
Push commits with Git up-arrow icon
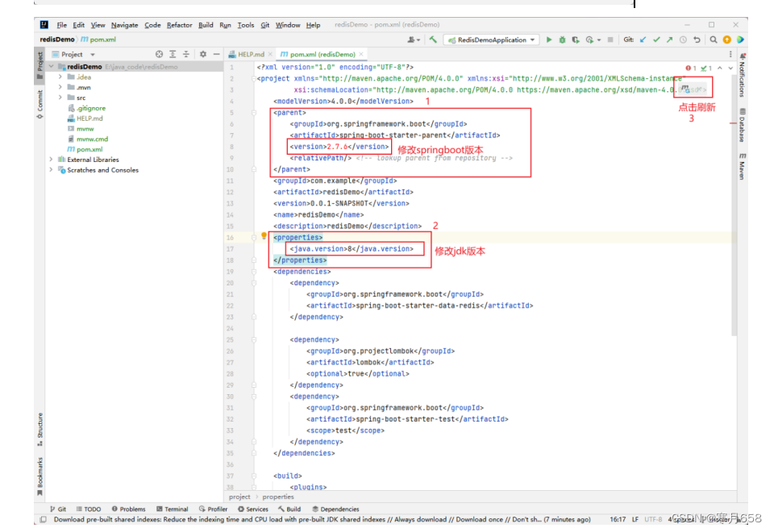coord(669,39)
